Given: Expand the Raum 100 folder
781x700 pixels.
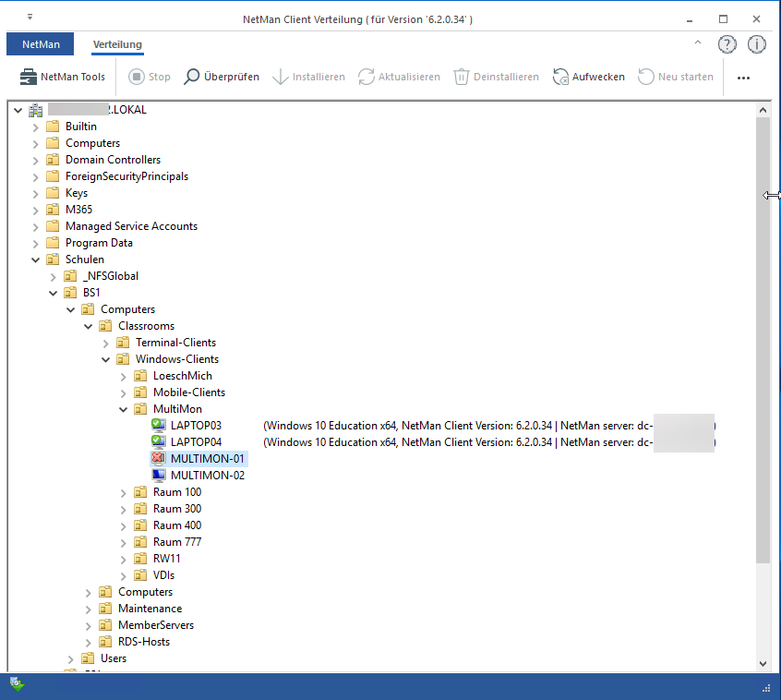Looking at the screenshot, I should (124, 492).
